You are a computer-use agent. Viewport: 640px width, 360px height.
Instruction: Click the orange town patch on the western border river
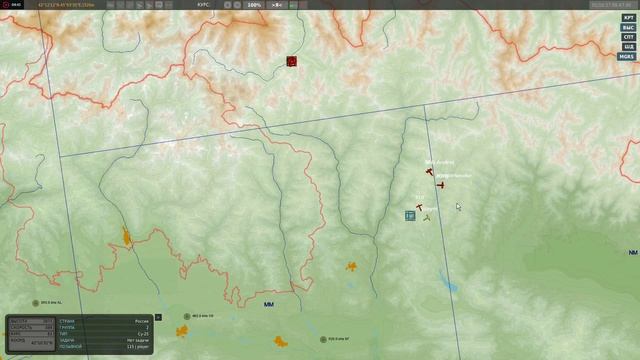point(127,237)
